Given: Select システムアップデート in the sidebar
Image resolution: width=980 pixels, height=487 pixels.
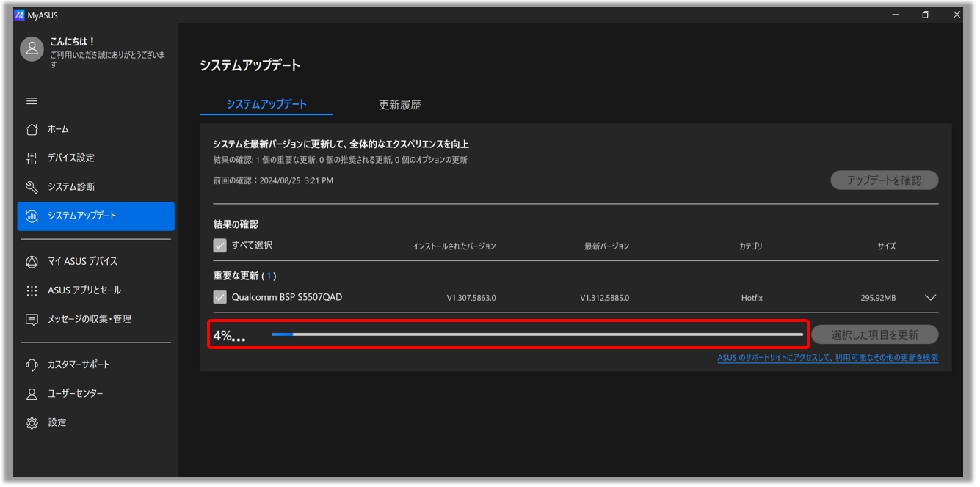Looking at the screenshot, I should tap(96, 216).
